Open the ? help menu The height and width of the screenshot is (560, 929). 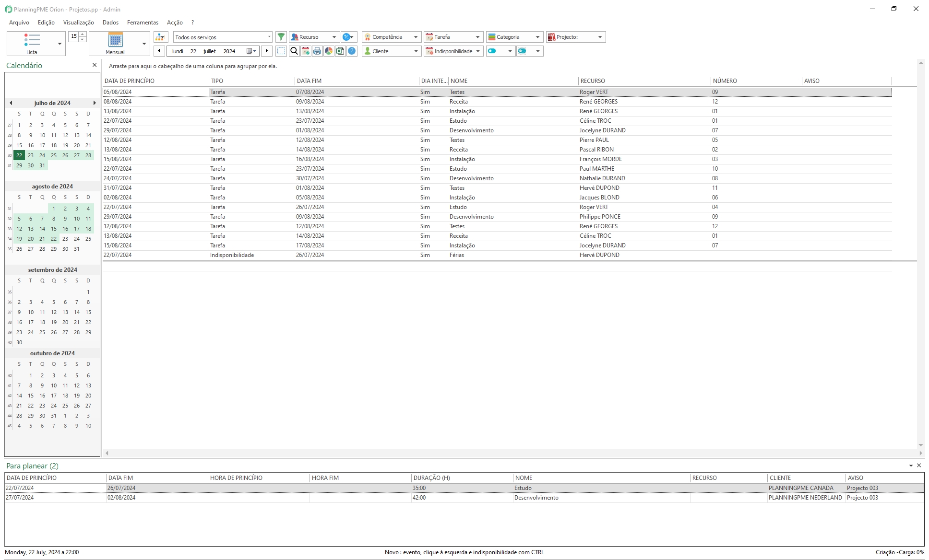coord(192,23)
